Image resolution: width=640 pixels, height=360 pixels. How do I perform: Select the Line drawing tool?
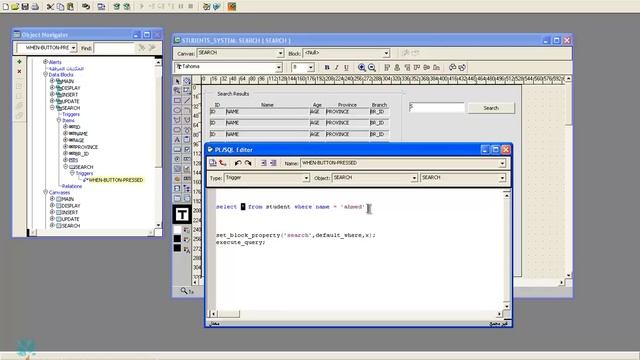187,100
